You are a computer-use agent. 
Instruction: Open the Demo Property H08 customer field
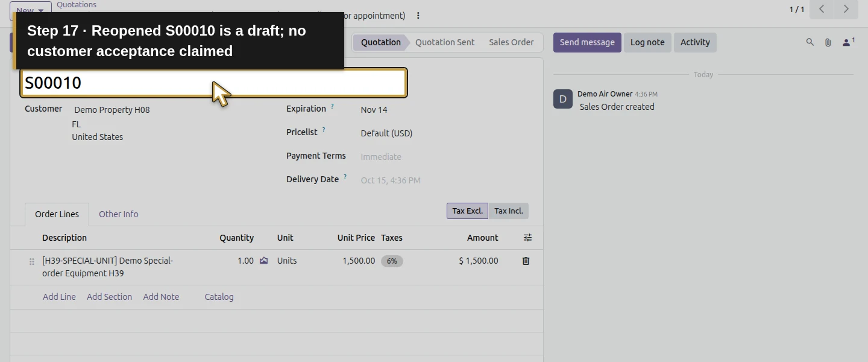tap(112, 110)
